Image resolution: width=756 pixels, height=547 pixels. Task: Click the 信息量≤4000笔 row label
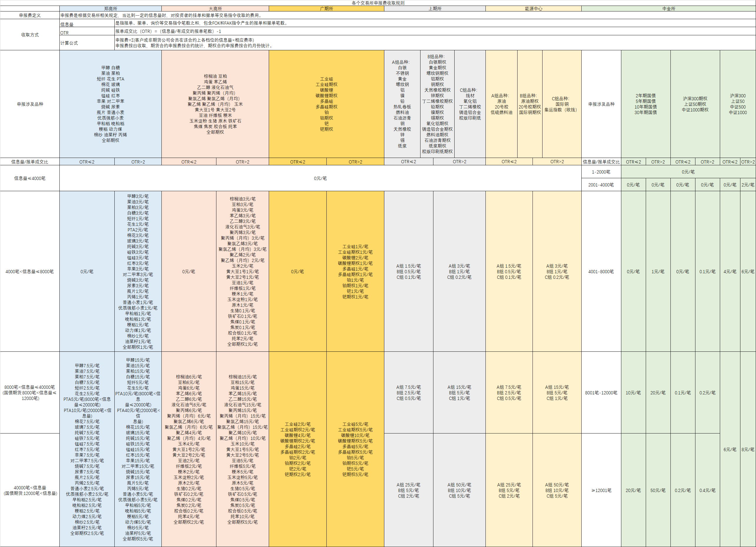pyautogui.click(x=30, y=178)
